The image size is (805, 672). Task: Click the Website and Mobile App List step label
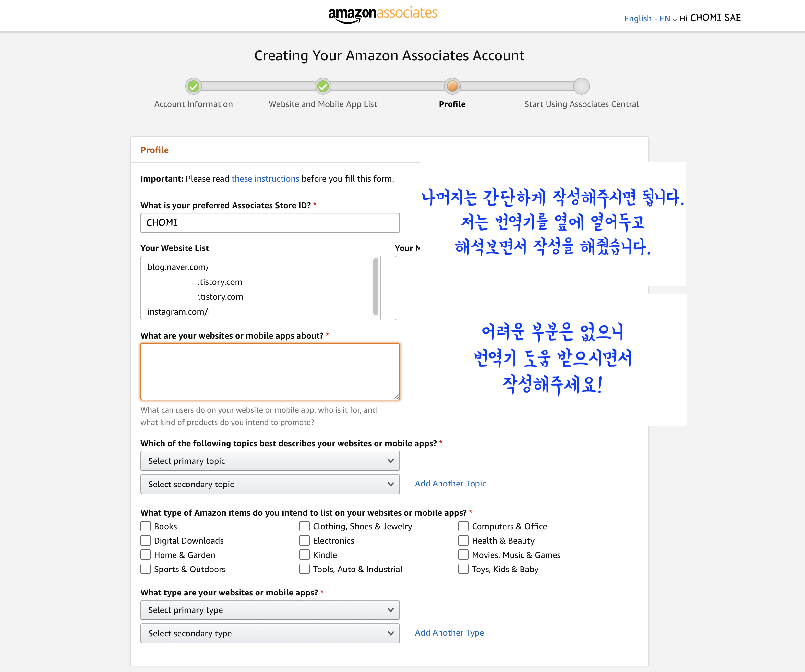pyautogui.click(x=323, y=104)
